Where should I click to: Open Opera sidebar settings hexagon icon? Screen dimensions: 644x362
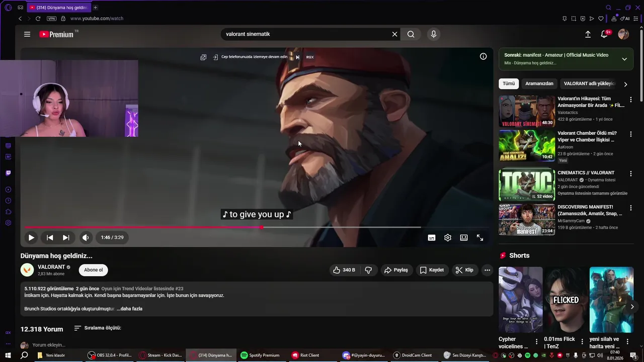[x=8, y=223]
